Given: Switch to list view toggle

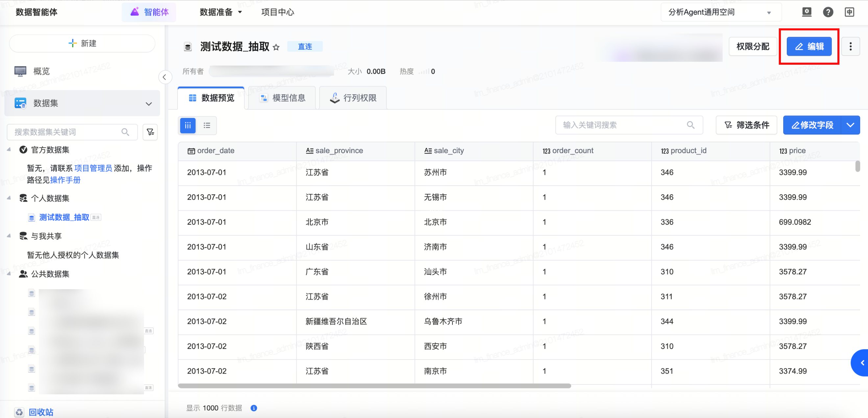Looking at the screenshot, I should pos(207,125).
